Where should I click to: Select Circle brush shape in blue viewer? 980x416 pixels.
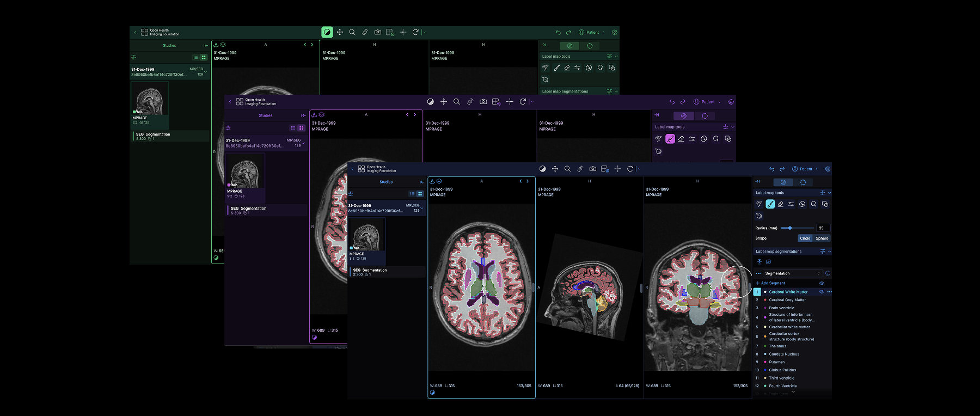(x=805, y=238)
